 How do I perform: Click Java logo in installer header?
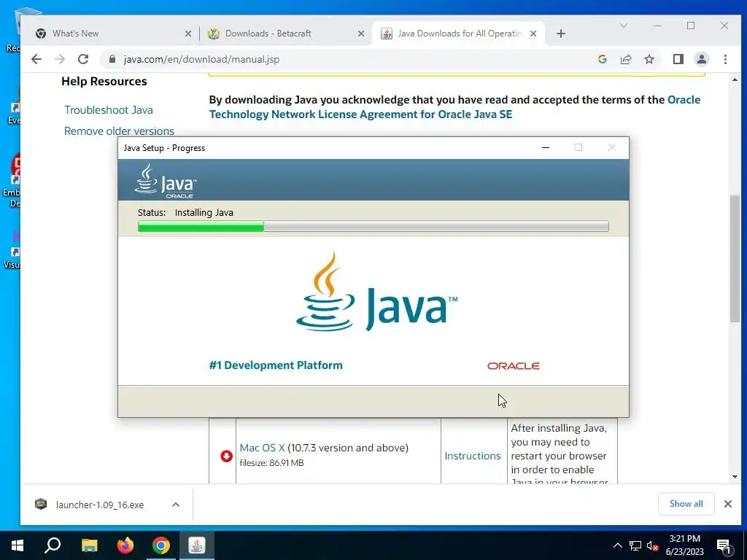tap(166, 181)
